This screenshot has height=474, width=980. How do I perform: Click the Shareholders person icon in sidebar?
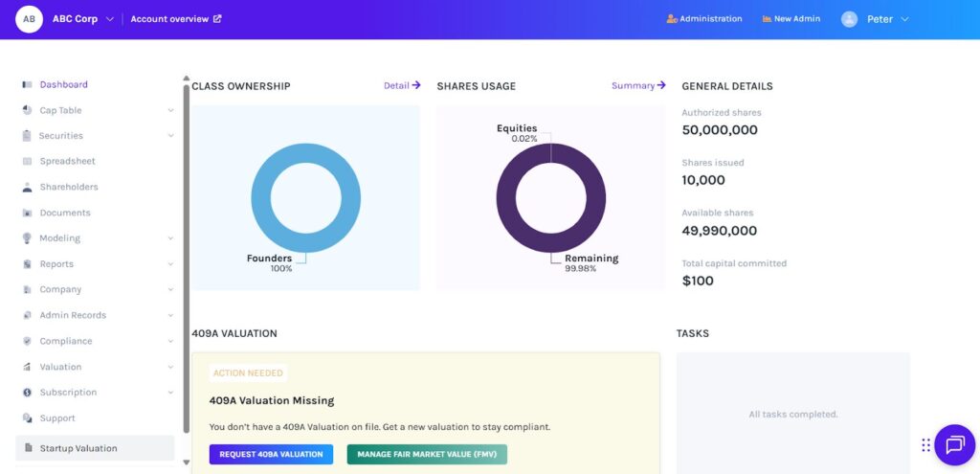[28, 188]
